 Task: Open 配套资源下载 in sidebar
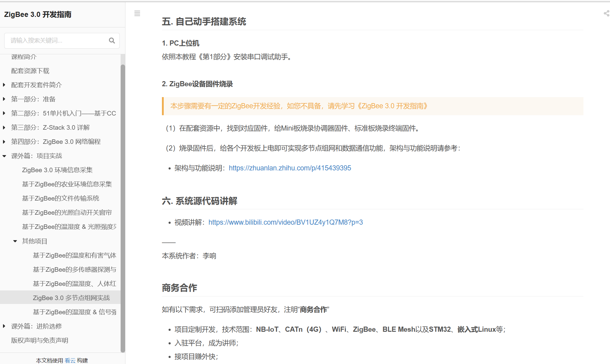(30, 71)
